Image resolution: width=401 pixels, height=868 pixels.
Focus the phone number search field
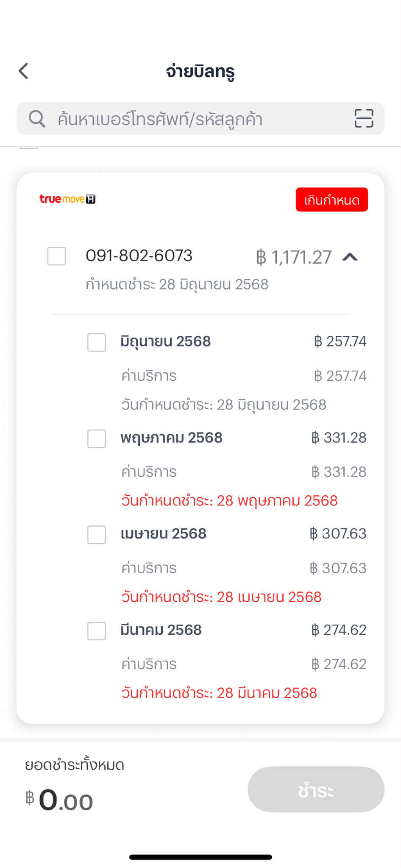[200, 118]
